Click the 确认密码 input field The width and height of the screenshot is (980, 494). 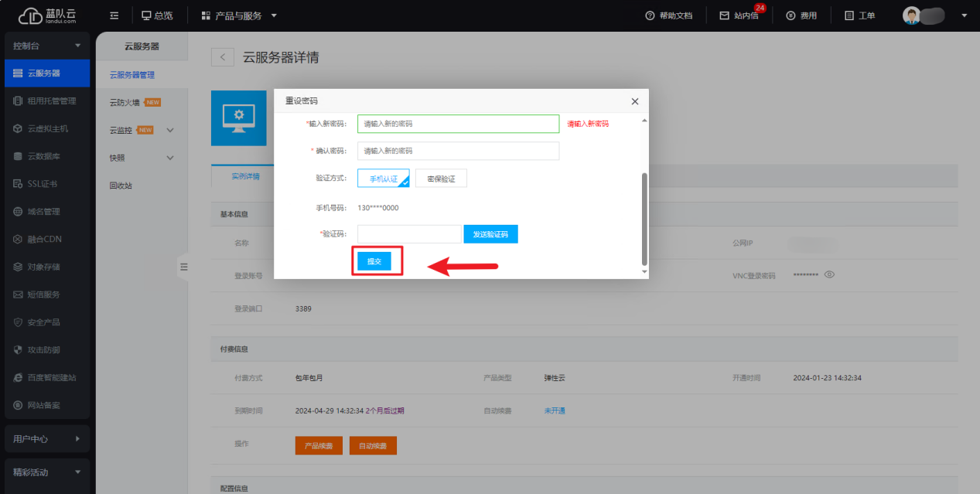[x=458, y=151]
